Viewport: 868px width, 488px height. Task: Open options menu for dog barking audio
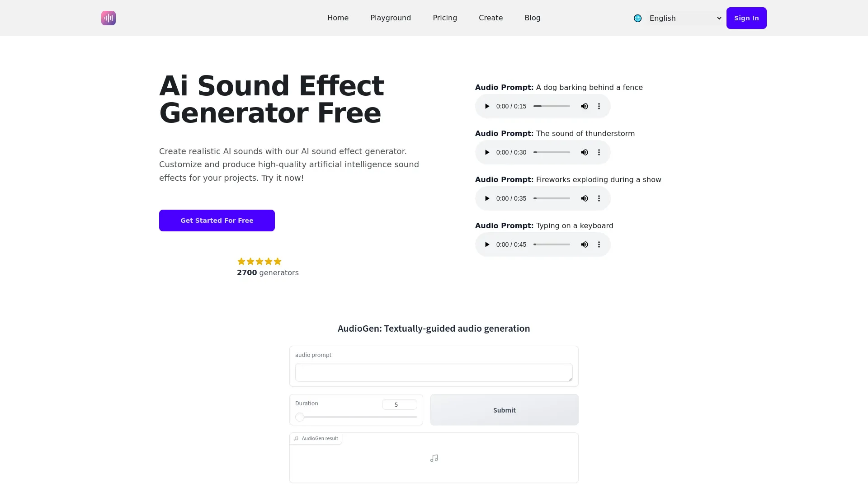599,106
